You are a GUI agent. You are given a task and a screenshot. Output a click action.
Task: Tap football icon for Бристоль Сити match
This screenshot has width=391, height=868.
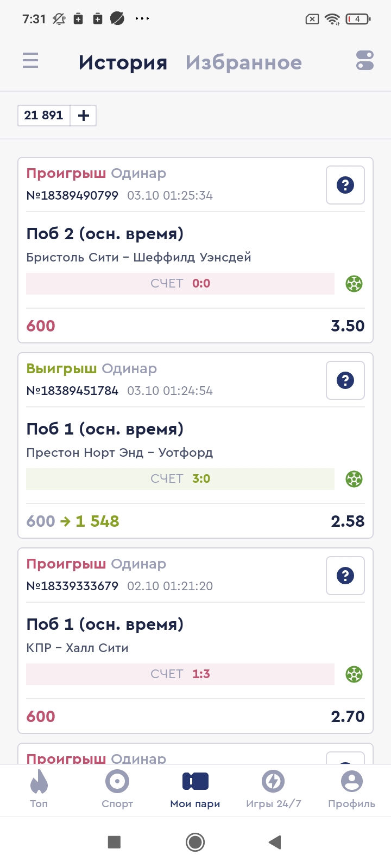pyautogui.click(x=354, y=284)
